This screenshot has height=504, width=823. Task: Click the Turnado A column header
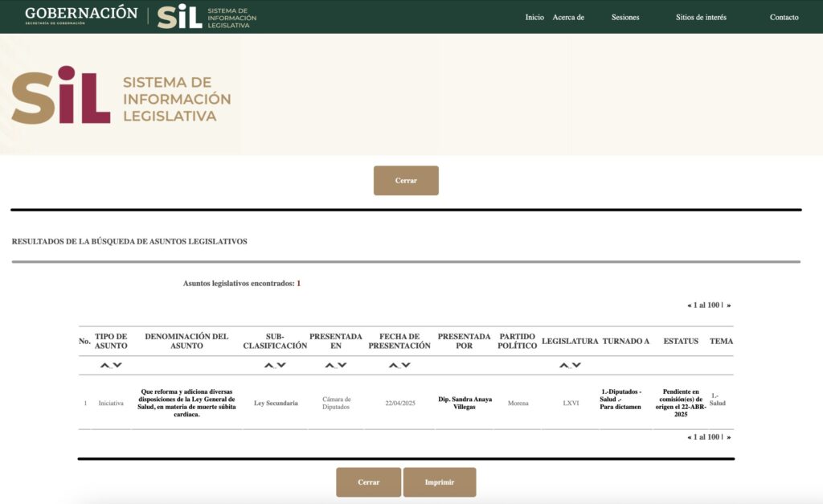(x=625, y=342)
